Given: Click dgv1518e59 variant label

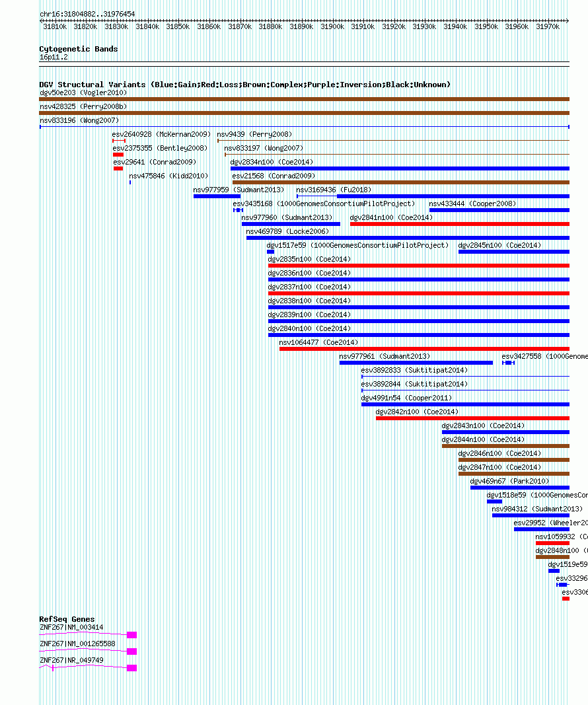Looking at the screenshot, I should pyautogui.click(x=536, y=496).
